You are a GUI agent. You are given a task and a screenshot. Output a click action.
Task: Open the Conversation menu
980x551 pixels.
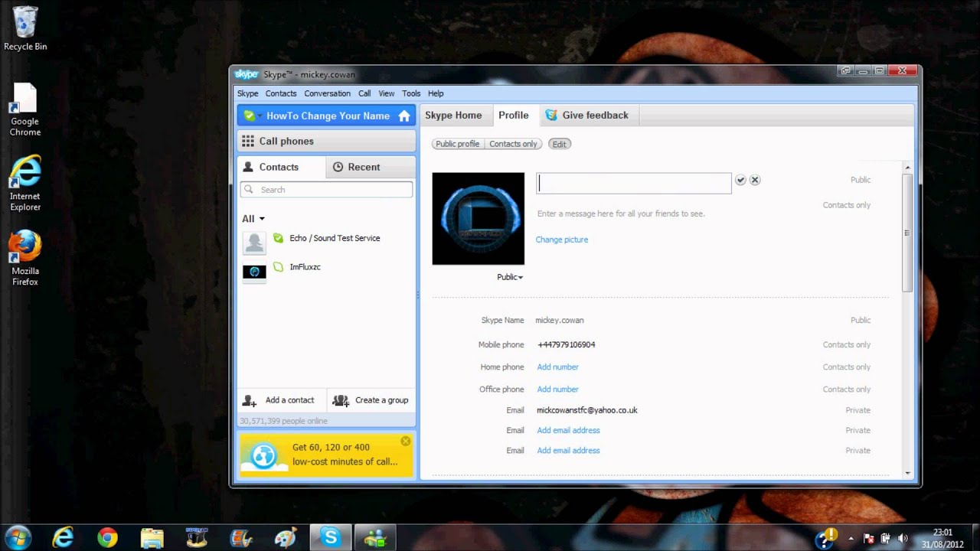(327, 93)
